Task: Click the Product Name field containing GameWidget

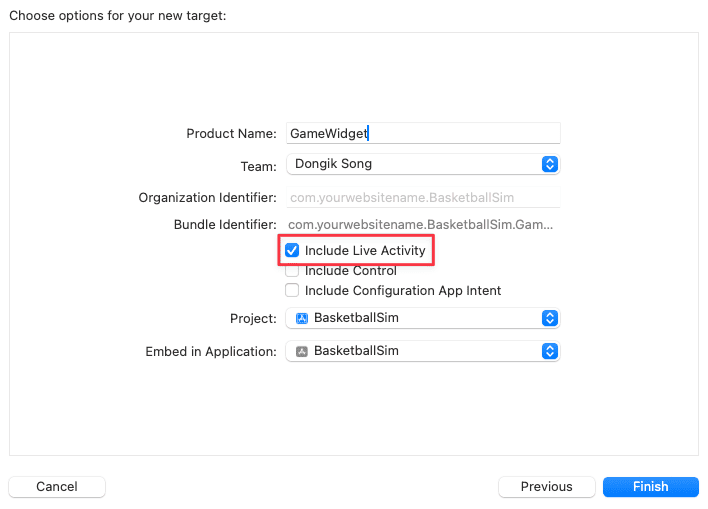Action: click(423, 133)
